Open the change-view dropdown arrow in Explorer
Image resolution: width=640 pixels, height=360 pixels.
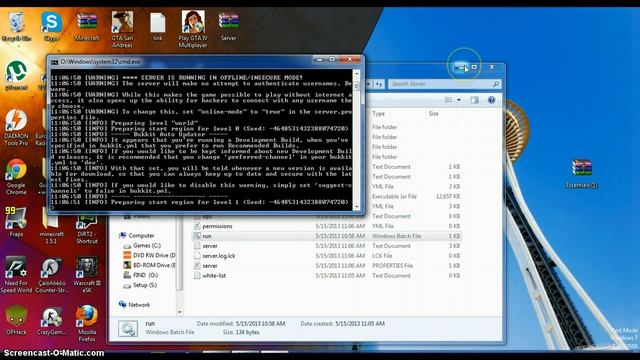pyautogui.click(x=459, y=100)
